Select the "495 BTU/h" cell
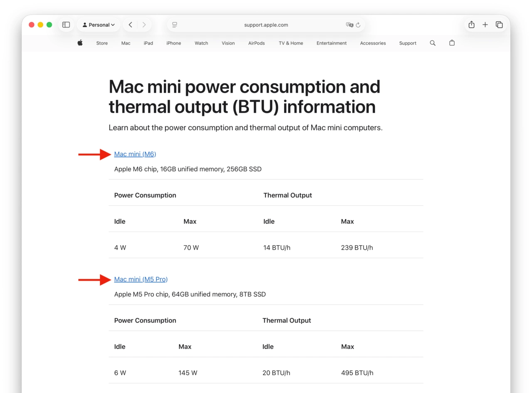532x393 pixels. 357,373
